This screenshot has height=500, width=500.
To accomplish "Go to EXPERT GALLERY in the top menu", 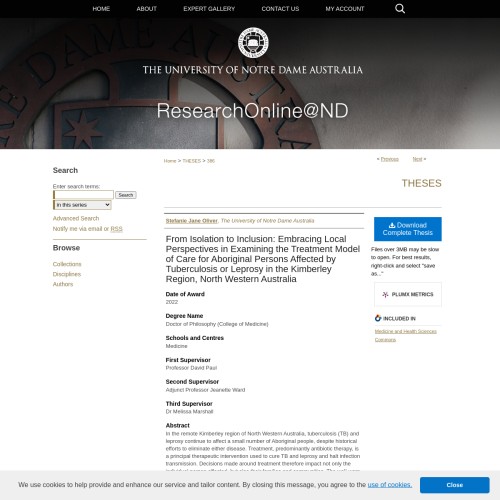I will pyautogui.click(x=209, y=9).
